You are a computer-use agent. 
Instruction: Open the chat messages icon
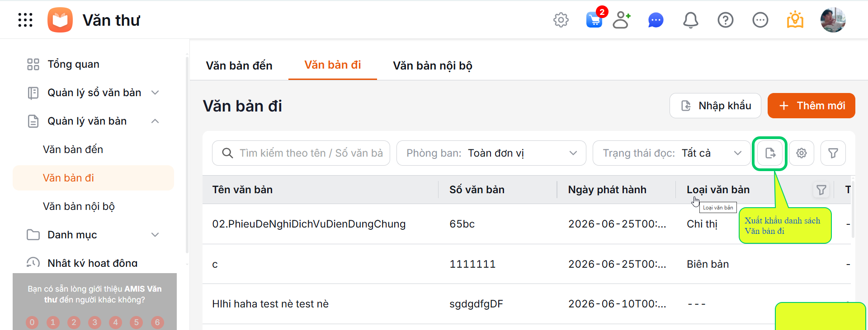click(x=656, y=20)
